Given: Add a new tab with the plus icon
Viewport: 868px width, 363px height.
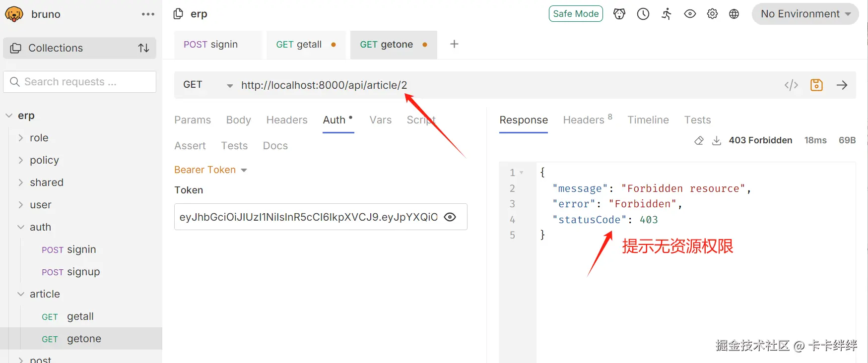Looking at the screenshot, I should click(454, 44).
